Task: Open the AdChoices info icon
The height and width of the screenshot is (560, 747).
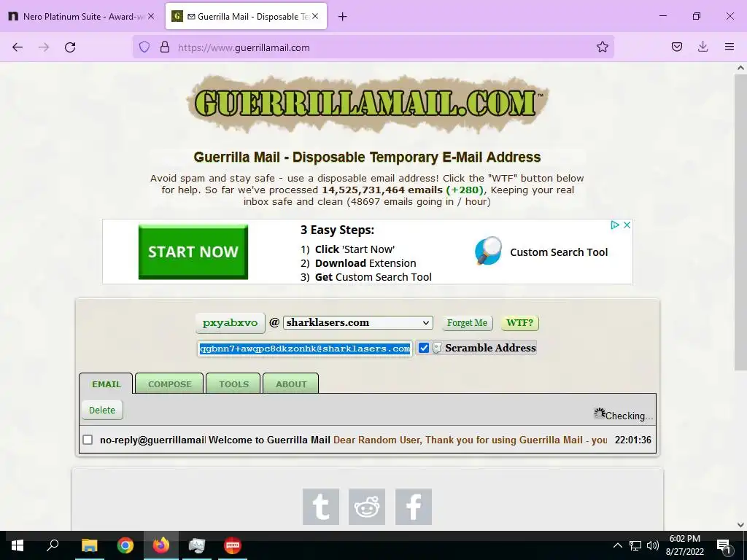Action: pos(614,225)
